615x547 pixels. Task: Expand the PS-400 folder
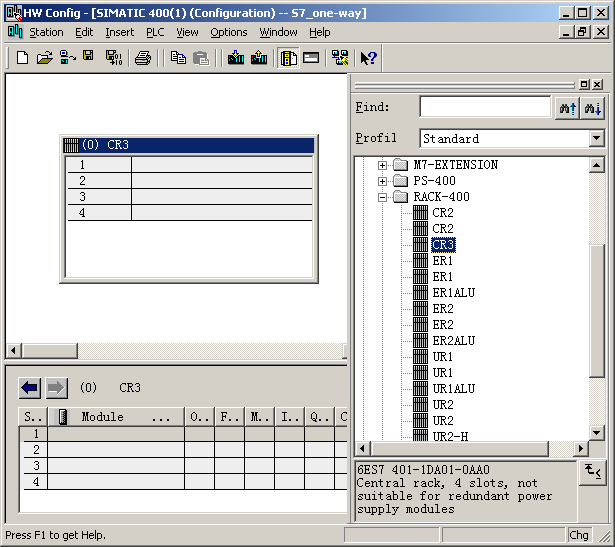(x=382, y=181)
